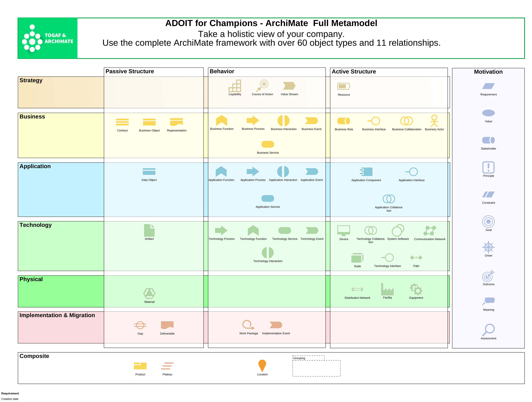
Task: Click the Artifact document icon
Action: point(149,230)
